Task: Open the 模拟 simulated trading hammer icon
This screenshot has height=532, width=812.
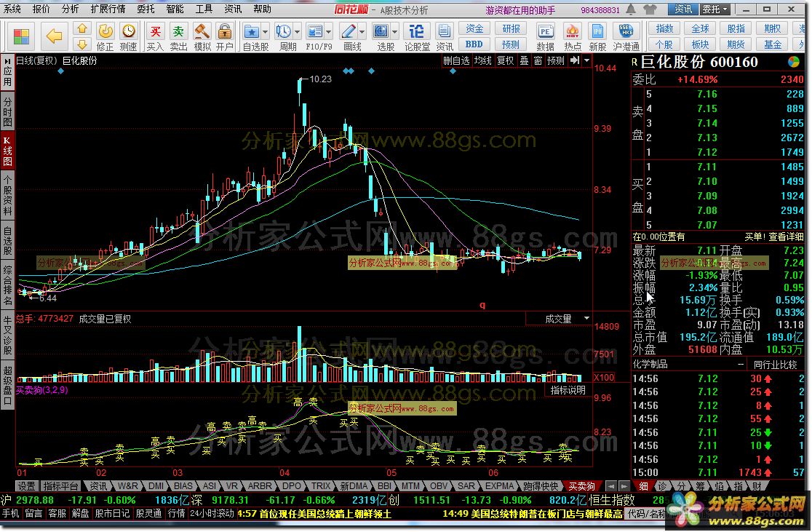Action: click(x=202, y=37)
